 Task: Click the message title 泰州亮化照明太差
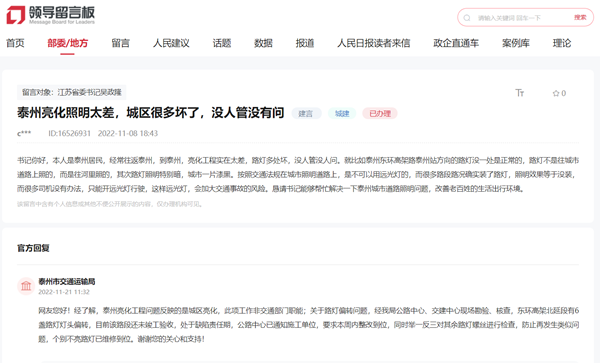(150, 113)
